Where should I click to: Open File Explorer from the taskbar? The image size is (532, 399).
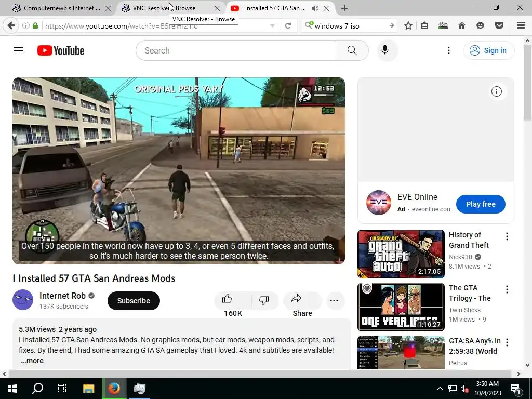[x=88, y=389]
